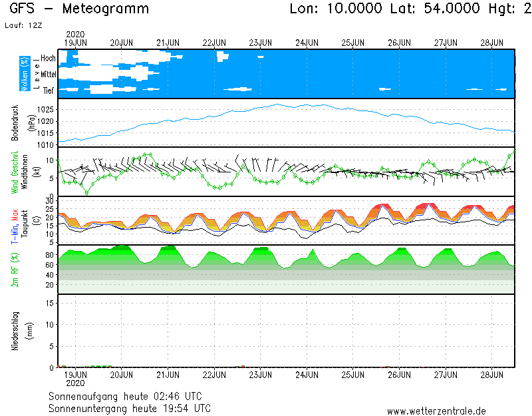Click the Bodendruck axis title
The height and width of the screenshot is (416, 532).
[15, 122]
